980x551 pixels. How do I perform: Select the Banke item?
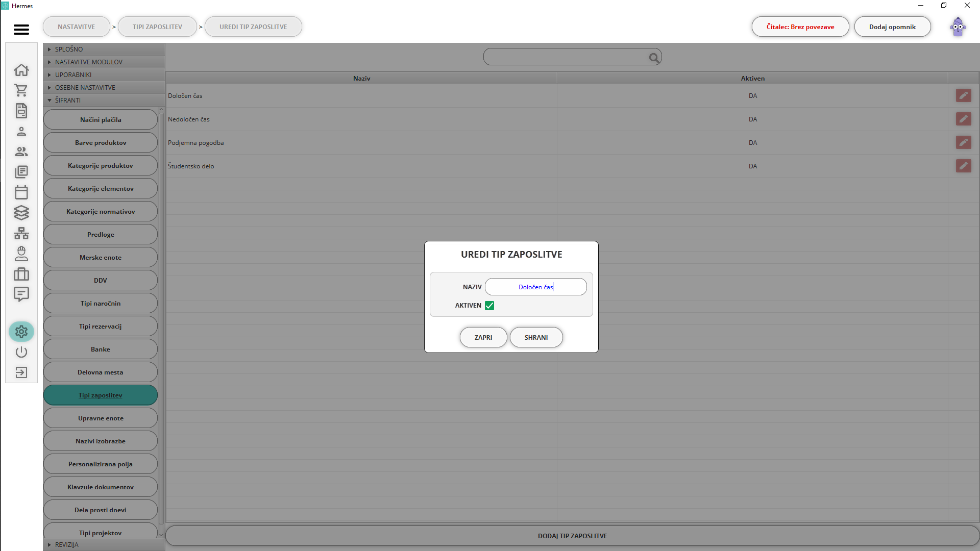click(101, 349)
